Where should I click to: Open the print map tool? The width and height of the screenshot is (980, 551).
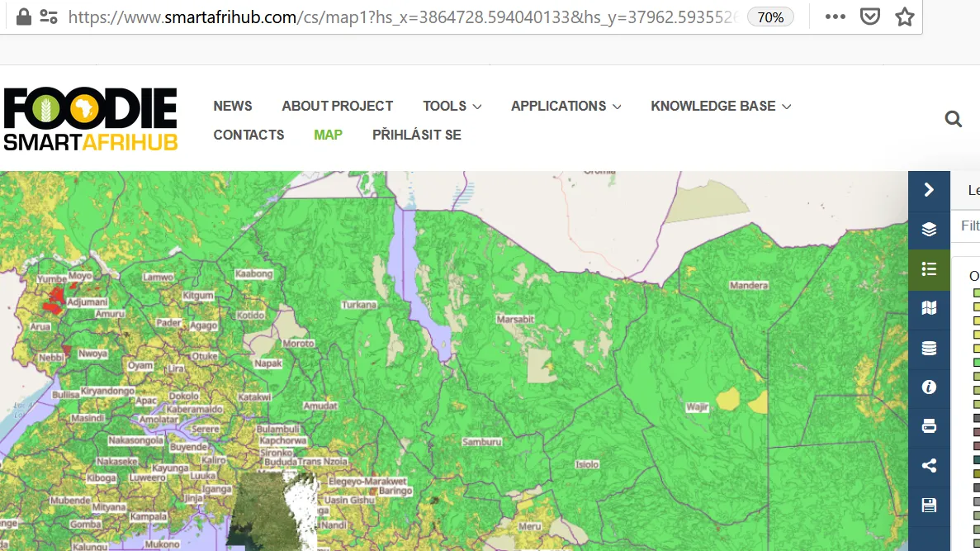[929, 426]
